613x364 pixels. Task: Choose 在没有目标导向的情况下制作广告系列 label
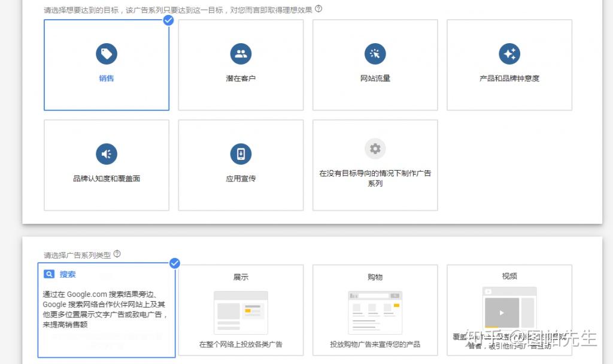[x=375, y=178]
